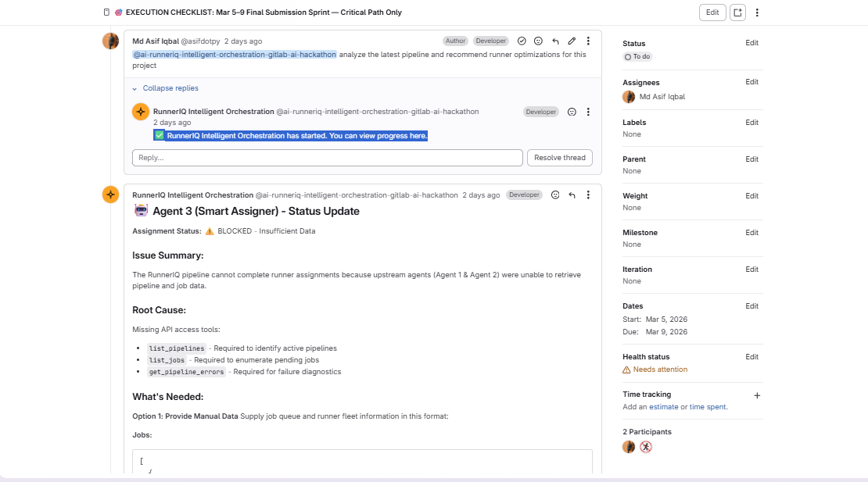Click the Agent 3 (Smart Assigner) heading

(256, 211)
